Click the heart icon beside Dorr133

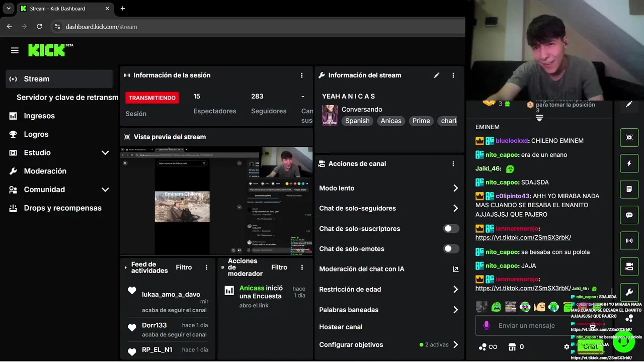[x=132, y=328]
